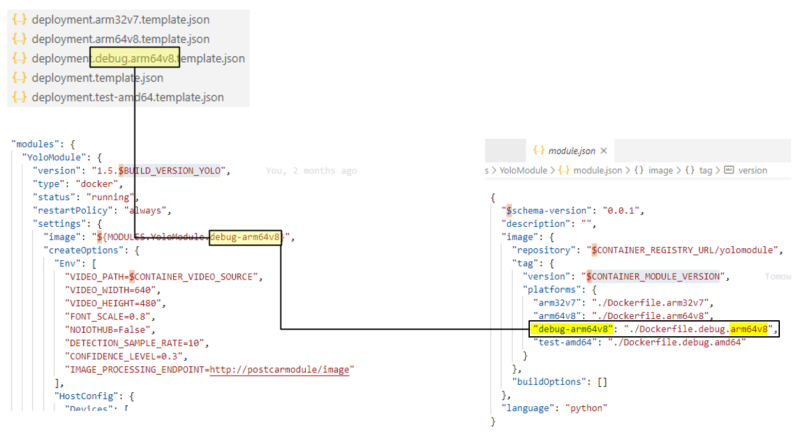Click JSON icon of deployment.arm64v8.template.json

point(19,39)
